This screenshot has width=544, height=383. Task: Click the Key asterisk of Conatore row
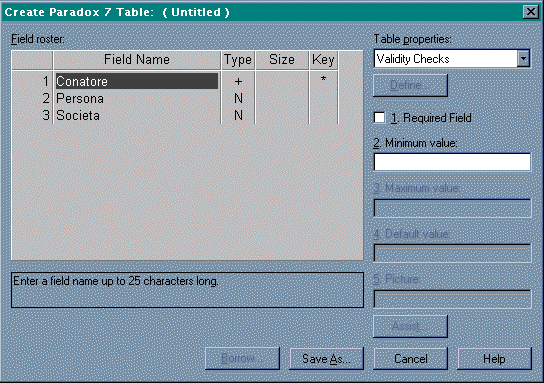click(x=323, y=80)
